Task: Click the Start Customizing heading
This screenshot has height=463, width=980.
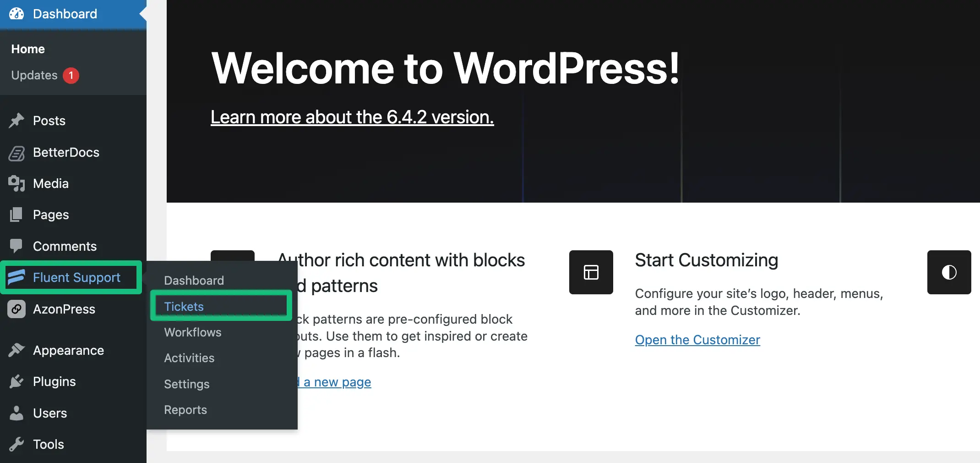Action: tap(707, 260)
